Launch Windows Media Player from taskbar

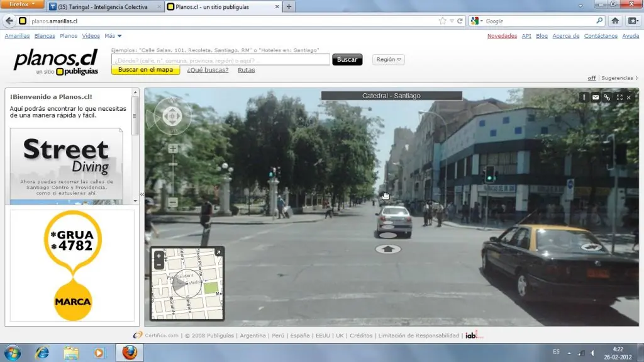tap(99, 353)
